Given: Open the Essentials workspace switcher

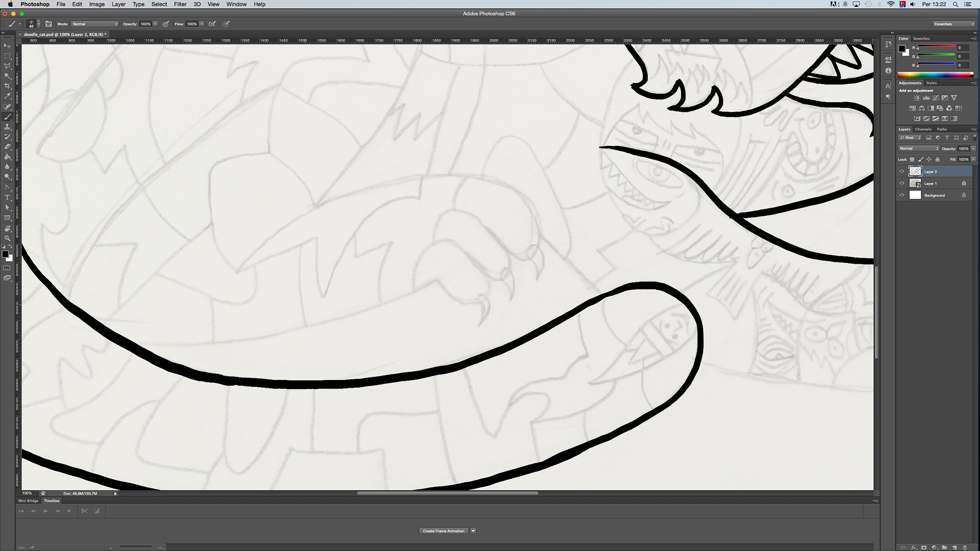Looking at the screenshot, I should (953, 24).
